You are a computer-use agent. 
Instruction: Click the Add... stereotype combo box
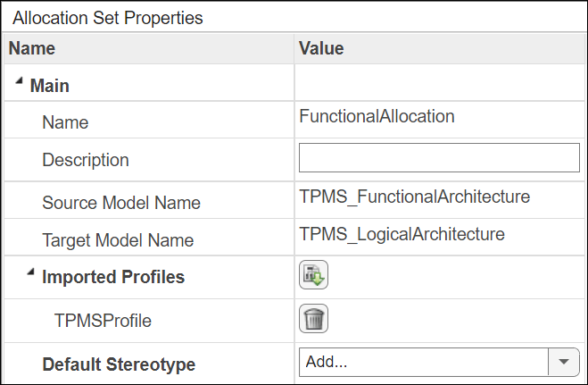pyautogui.click(x=424, y=362)
